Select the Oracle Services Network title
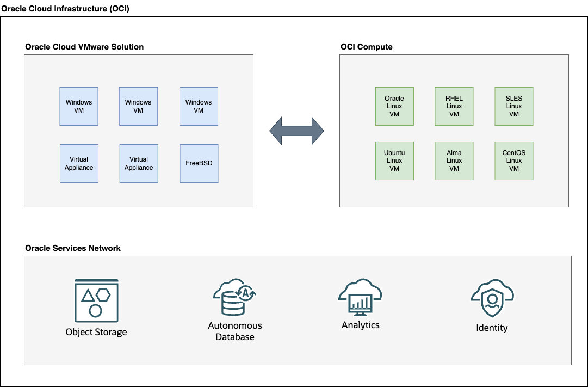Image resolution: width=588 pixels, height=387 pixels. (x=72, y=248)
